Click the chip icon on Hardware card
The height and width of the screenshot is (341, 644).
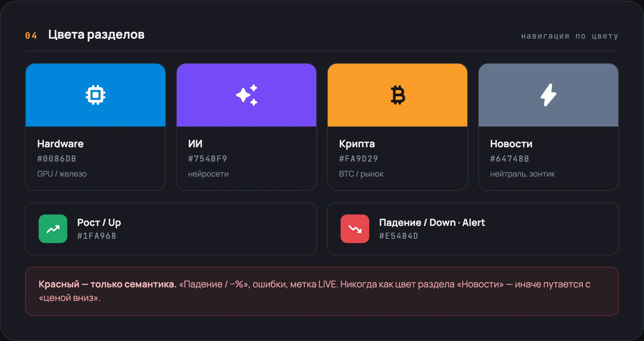[96, 95]
